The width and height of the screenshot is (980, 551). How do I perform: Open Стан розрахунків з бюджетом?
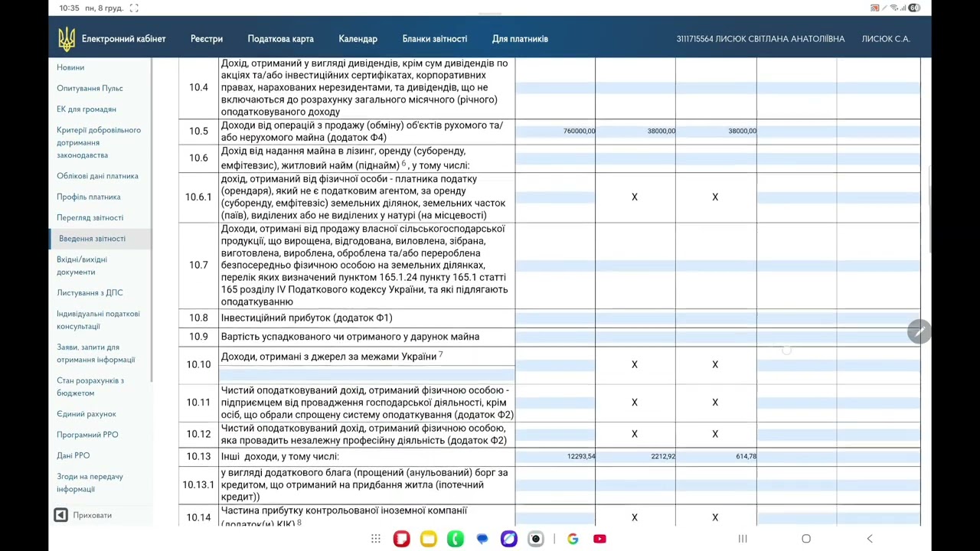[90, 386]
